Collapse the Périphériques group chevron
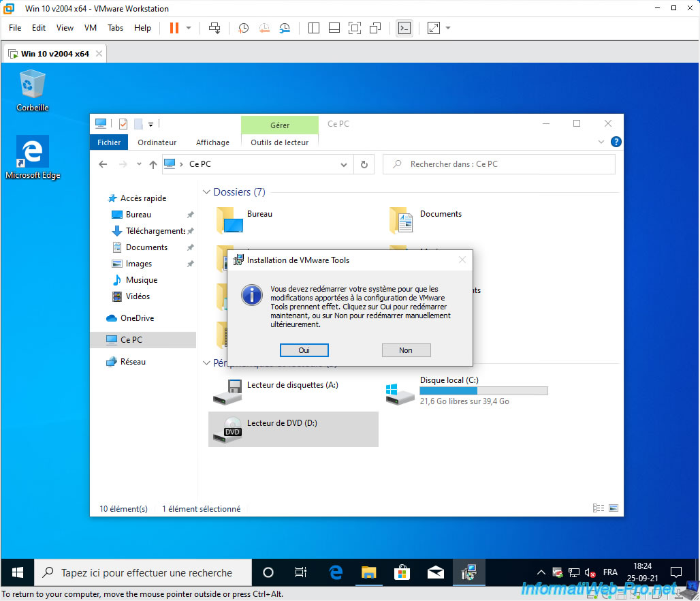The width and height of the screenshot is (700, 601). (206, 363)
